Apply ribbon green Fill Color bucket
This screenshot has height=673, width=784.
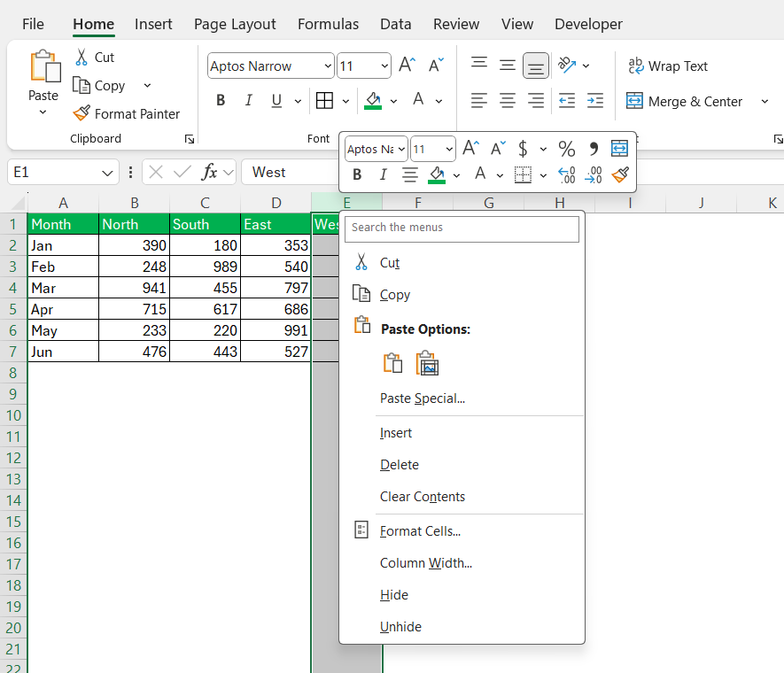(x=373, y=100)
